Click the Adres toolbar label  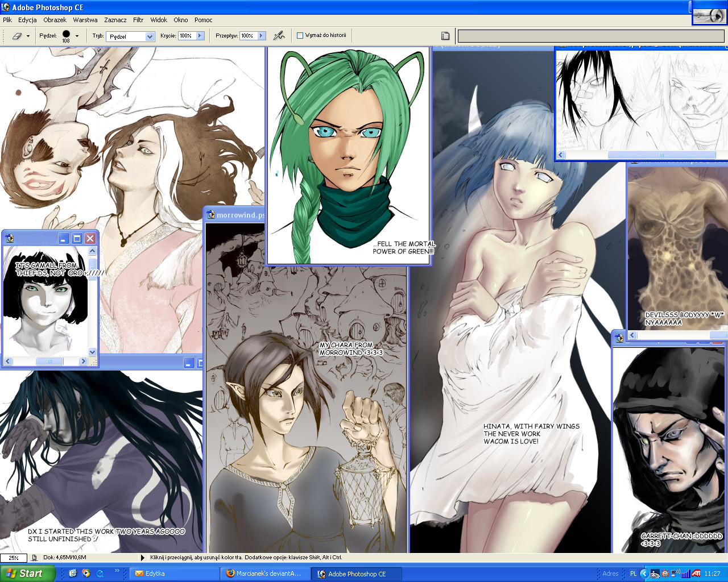click(x=610, y=573)
